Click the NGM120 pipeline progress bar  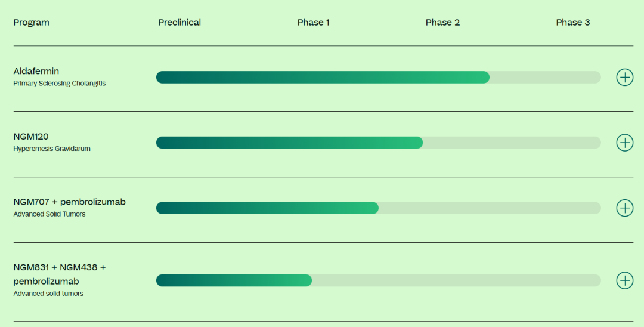coord(289,143)
